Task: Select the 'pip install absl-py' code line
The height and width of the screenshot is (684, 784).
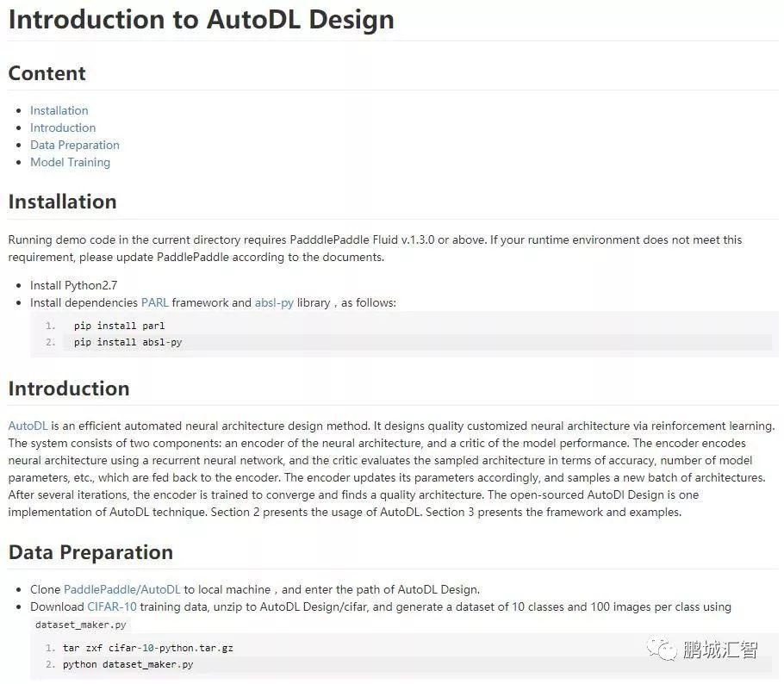Action: click(128, 342)
